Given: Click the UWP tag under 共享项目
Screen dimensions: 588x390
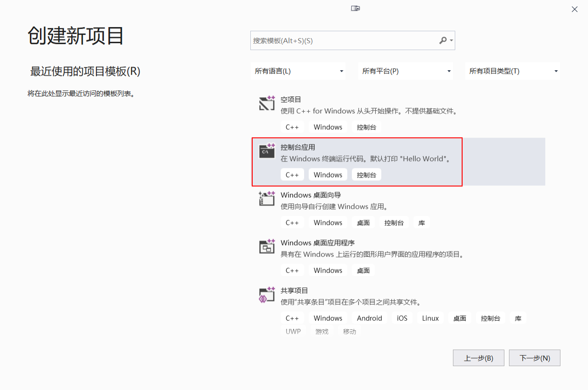Looking at the screenshot, I should pyautogui.click(x=293, y=331).
